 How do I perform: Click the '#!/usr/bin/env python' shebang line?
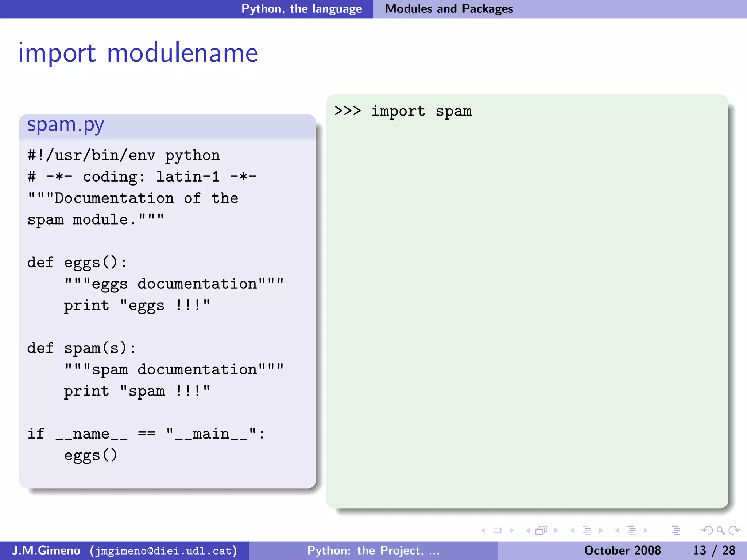coord(124,156)
